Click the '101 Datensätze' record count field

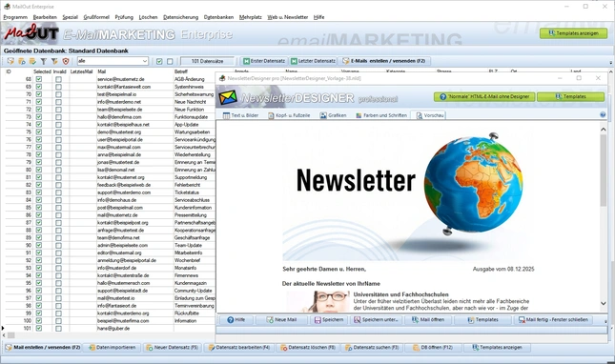pos(207,61)
